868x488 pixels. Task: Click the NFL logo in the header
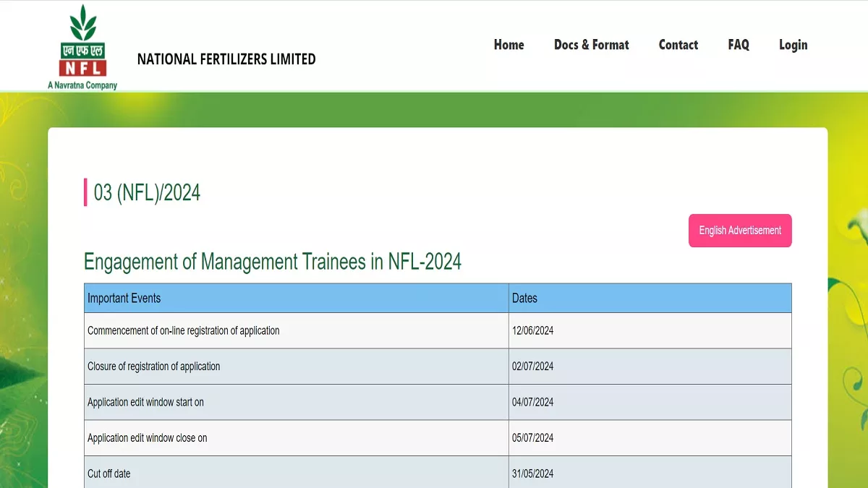tap(82, 46)
